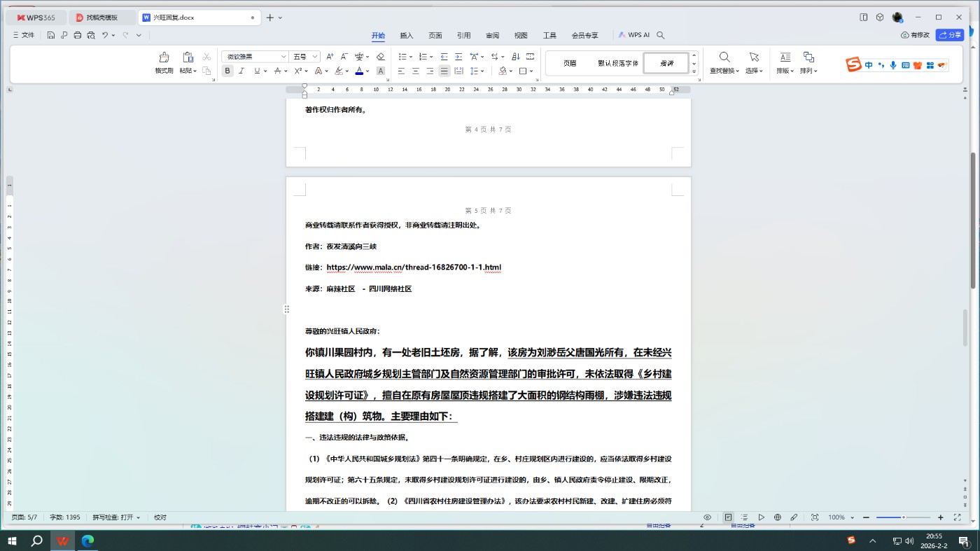This screenshot has height=551, width=980.
Task: Open the 审阅 ribbon tab
Action: click(492, 35)
